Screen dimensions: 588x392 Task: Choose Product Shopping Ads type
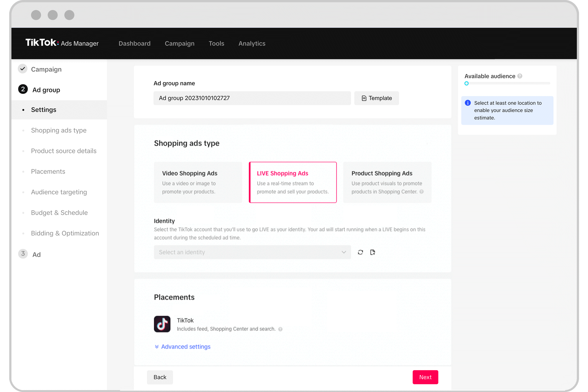tap(387, 182)
